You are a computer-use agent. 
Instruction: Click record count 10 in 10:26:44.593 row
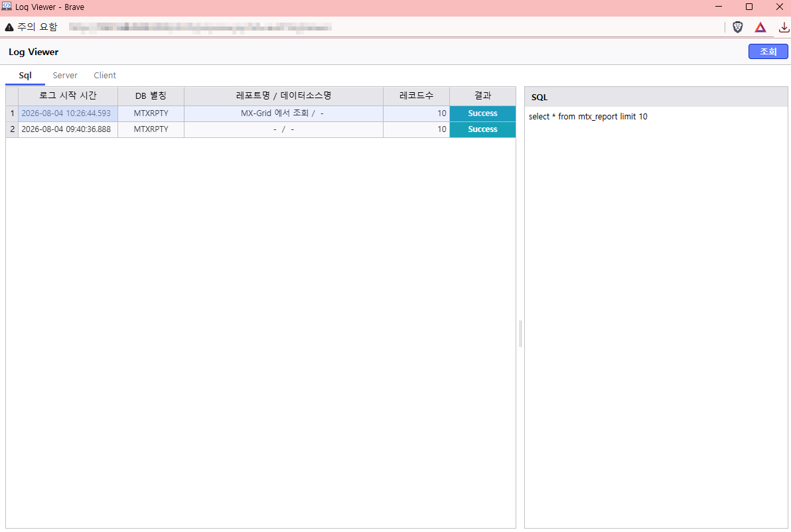pyautogui.click(x=416, y=113)
